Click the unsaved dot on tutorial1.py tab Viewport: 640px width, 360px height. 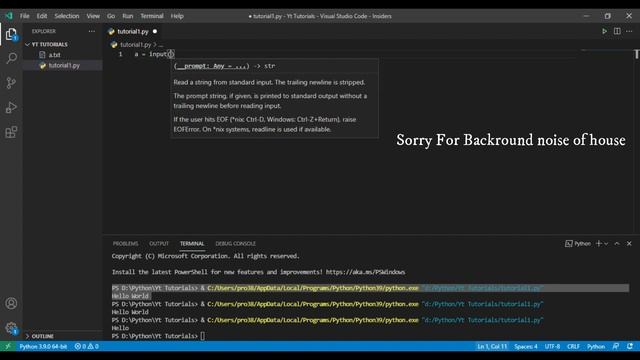(x=155, y=31)
